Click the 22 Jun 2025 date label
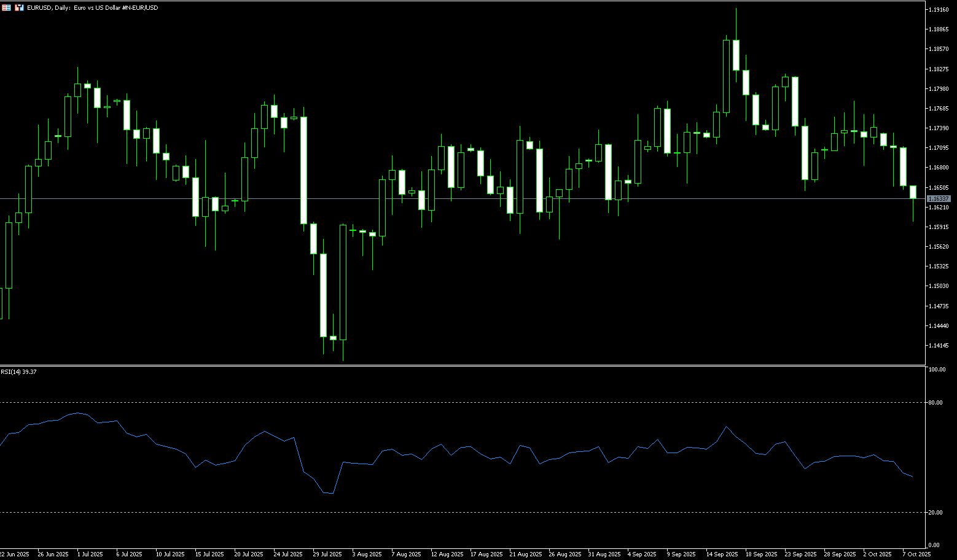The width and height of the screenshot is (957, 560). point(15,554)
